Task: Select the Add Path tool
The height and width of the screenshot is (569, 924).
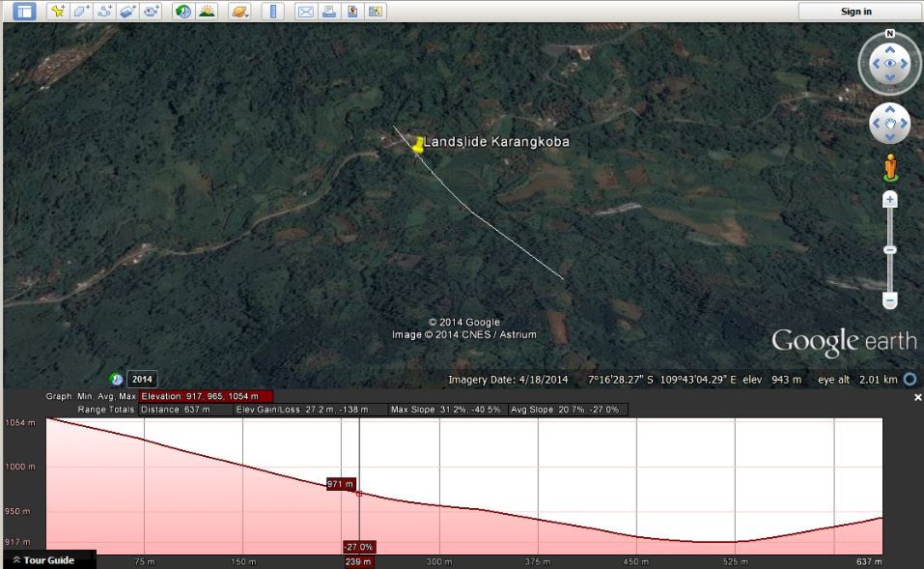Action: click(105, 12)
